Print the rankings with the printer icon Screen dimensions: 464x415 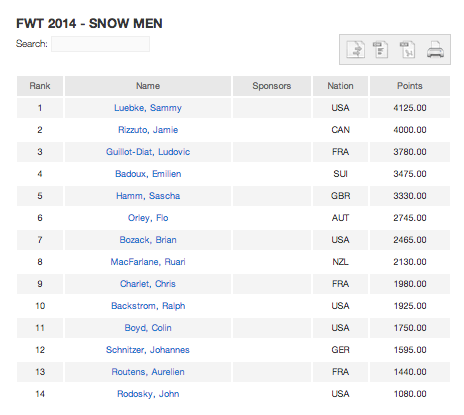(435, 49)
